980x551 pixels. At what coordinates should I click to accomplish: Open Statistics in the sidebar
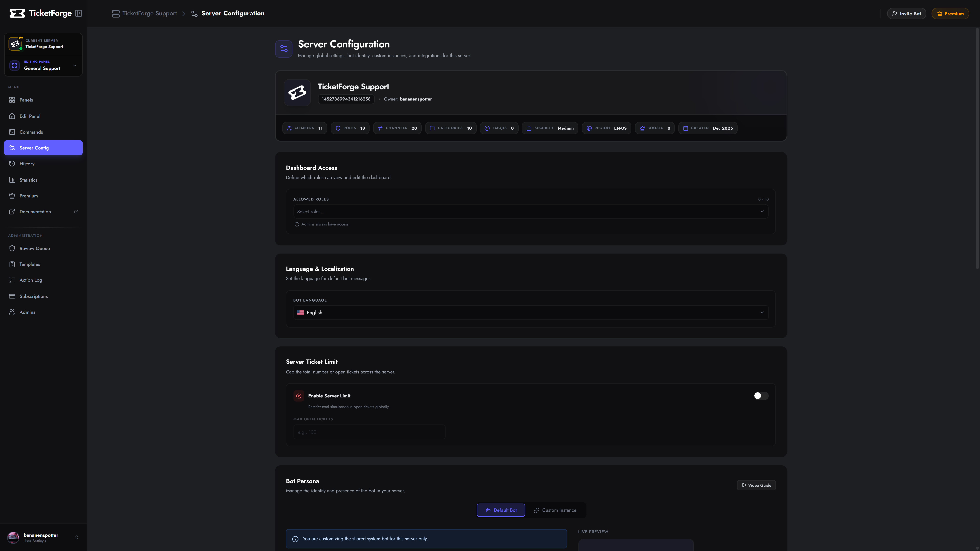point(43,180)
